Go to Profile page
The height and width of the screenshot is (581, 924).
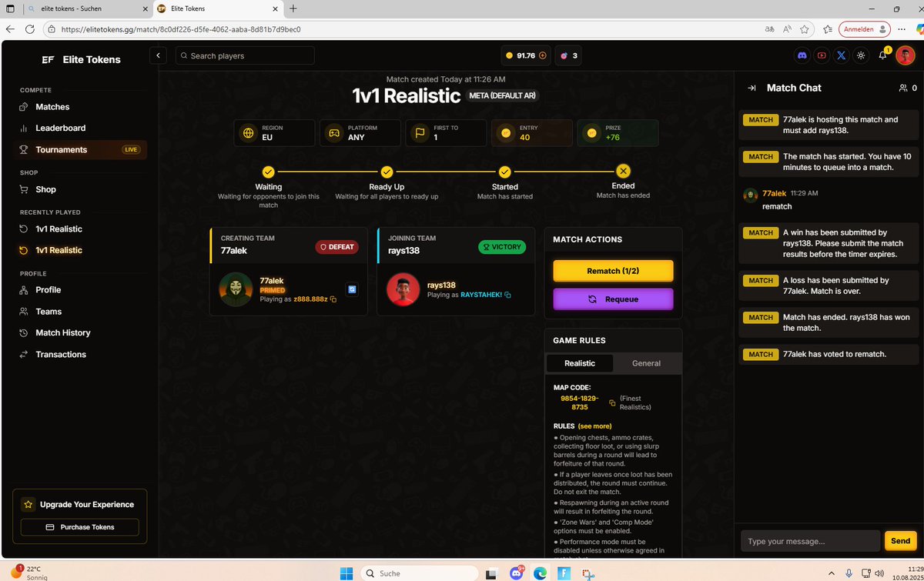(48, 289)
